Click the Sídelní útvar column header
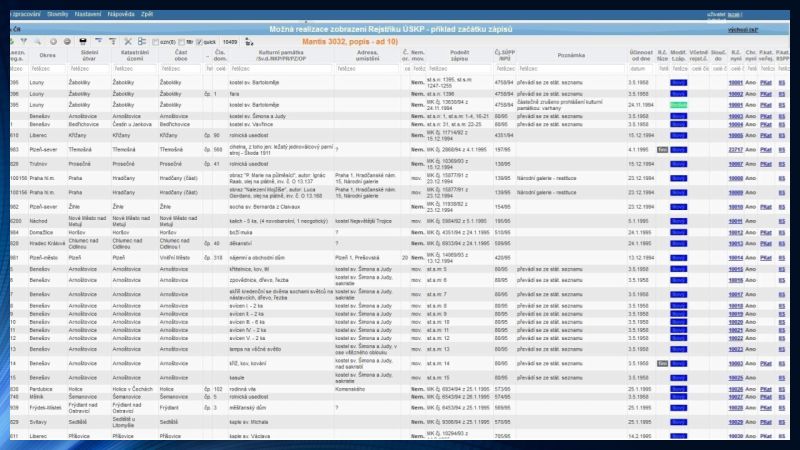The width and height of the screenshot is (800, 450). pos(89,55)
